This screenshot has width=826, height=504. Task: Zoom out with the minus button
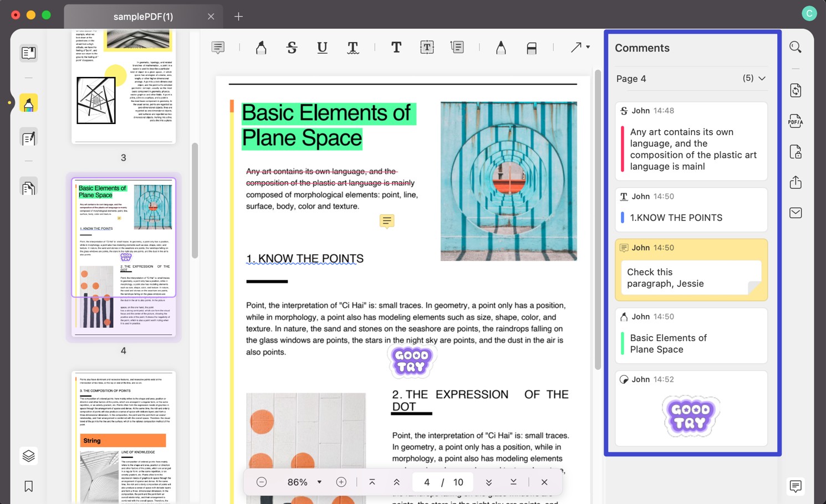click(262, 482)
